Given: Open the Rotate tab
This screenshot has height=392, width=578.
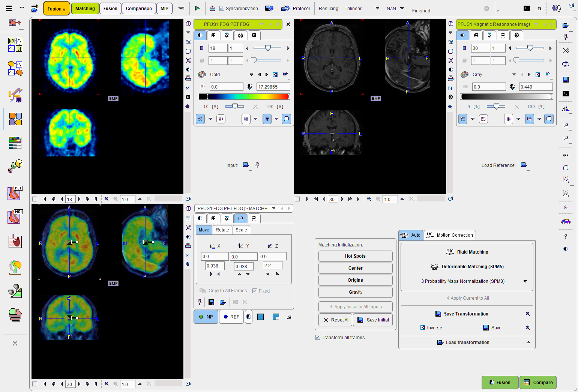Looking at the screenshot, I should [x=222, y=230].
